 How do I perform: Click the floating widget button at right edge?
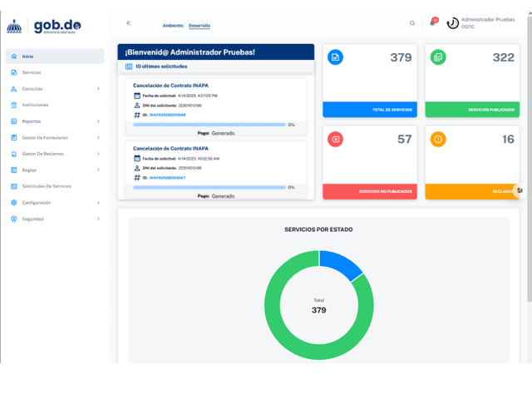click(520, 190)
